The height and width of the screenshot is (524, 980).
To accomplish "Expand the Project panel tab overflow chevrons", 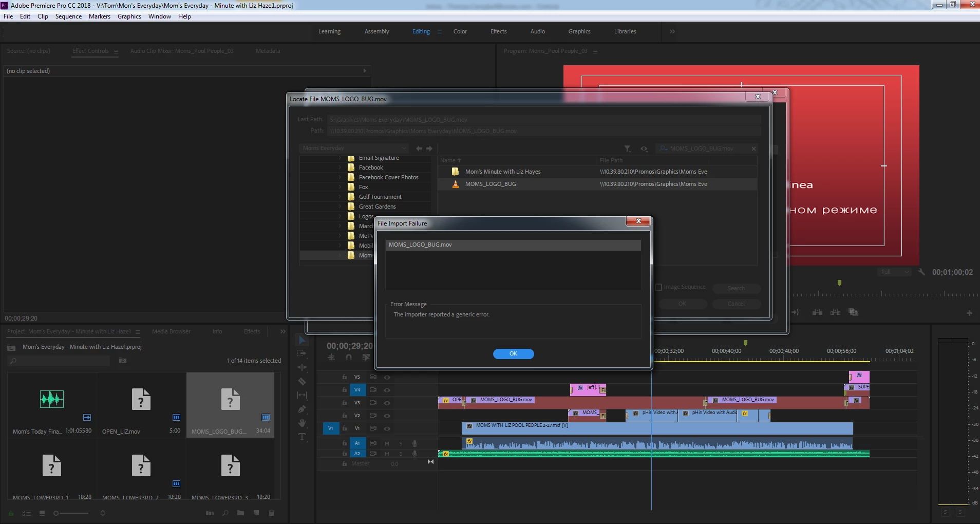I will click(282, 331).
